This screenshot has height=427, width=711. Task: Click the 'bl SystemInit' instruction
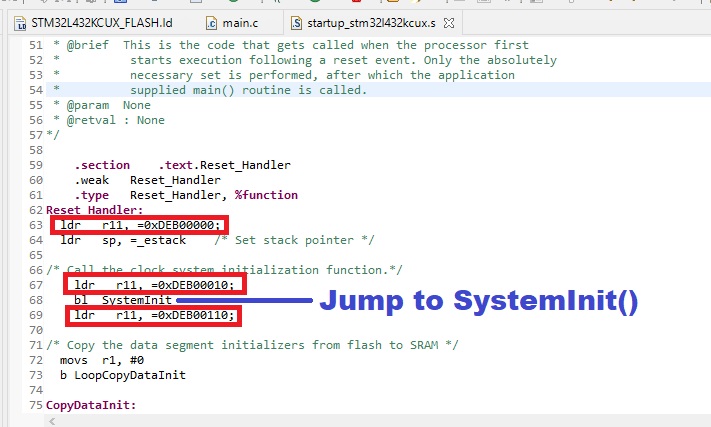pos(123,300)
